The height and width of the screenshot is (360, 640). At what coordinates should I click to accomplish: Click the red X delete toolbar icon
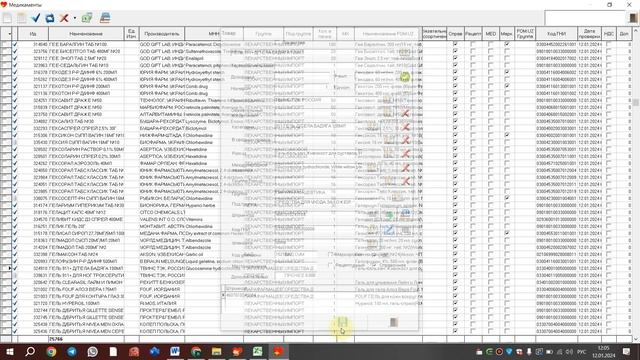tap(64, 18)
